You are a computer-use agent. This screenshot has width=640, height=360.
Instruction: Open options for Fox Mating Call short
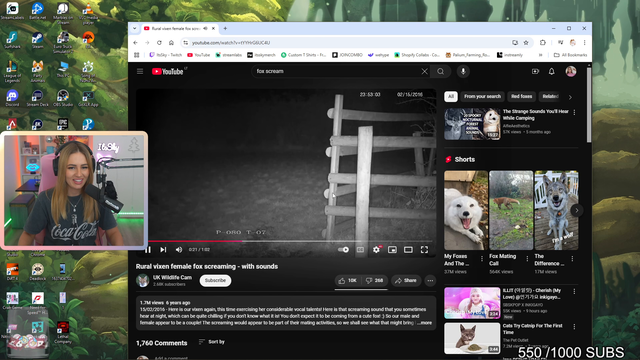(527, 258)
